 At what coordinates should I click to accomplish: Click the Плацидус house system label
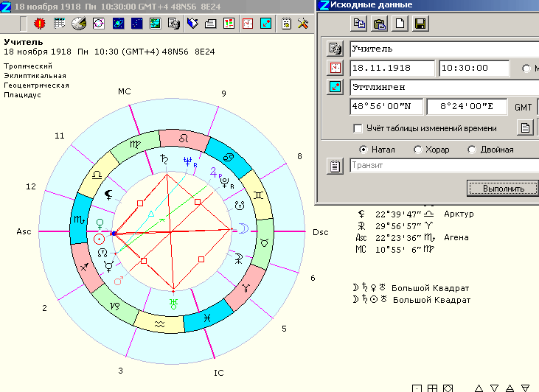click(x=22, y=95)
